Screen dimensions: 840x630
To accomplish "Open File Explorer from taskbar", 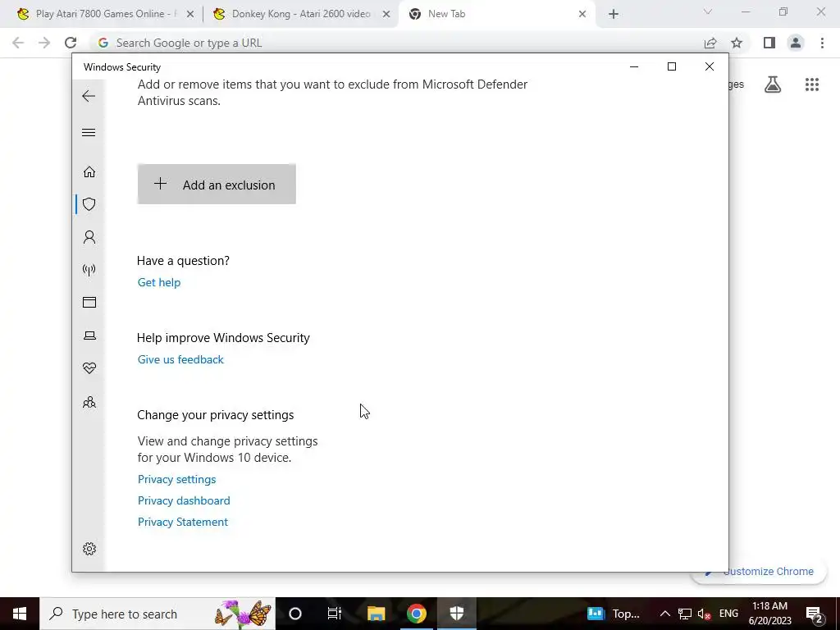I will point(376,614).
